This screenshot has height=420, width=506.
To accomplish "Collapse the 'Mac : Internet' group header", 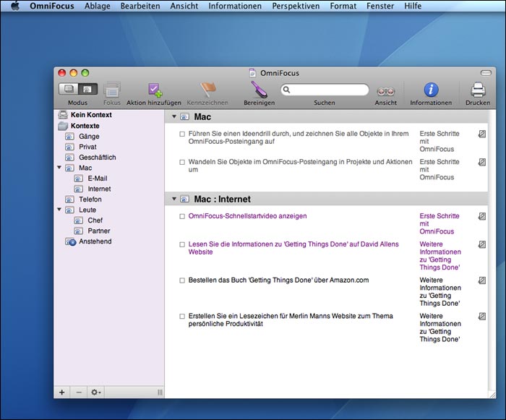I will 173,199.
